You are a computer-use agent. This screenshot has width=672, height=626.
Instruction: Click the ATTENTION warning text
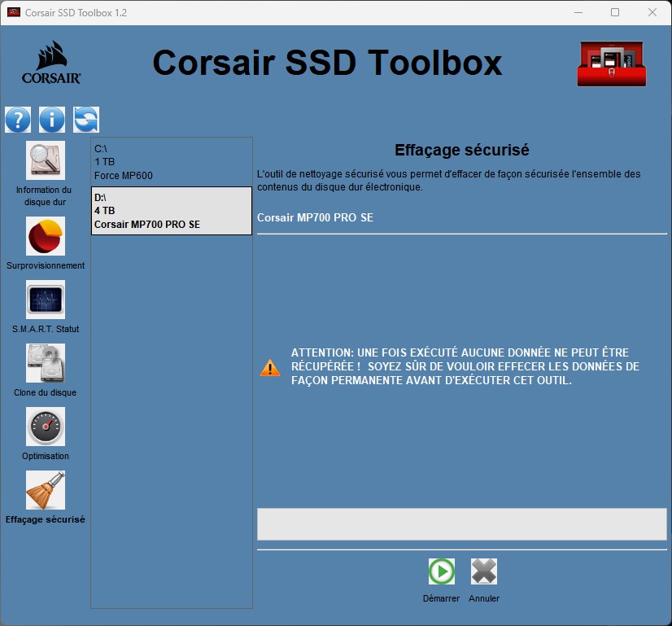(465, 366)
